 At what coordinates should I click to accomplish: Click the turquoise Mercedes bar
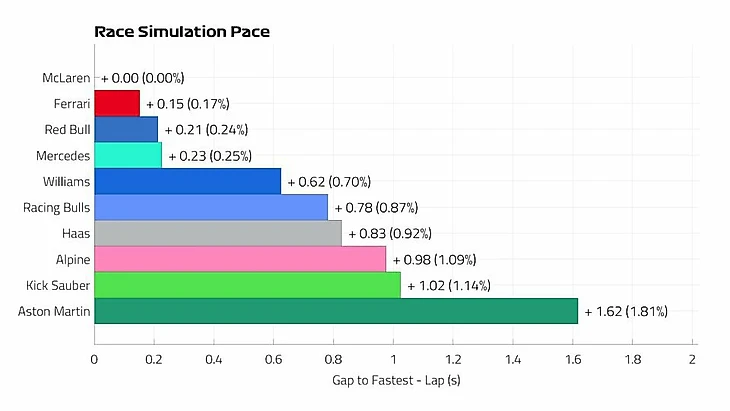tap(128, 155)
